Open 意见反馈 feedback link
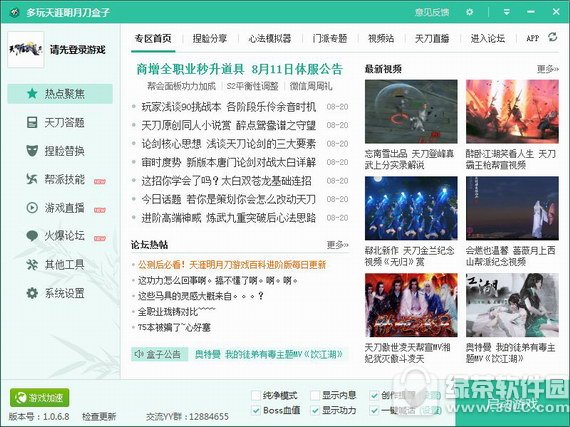The image size is (570, 427). coord(432,12)
